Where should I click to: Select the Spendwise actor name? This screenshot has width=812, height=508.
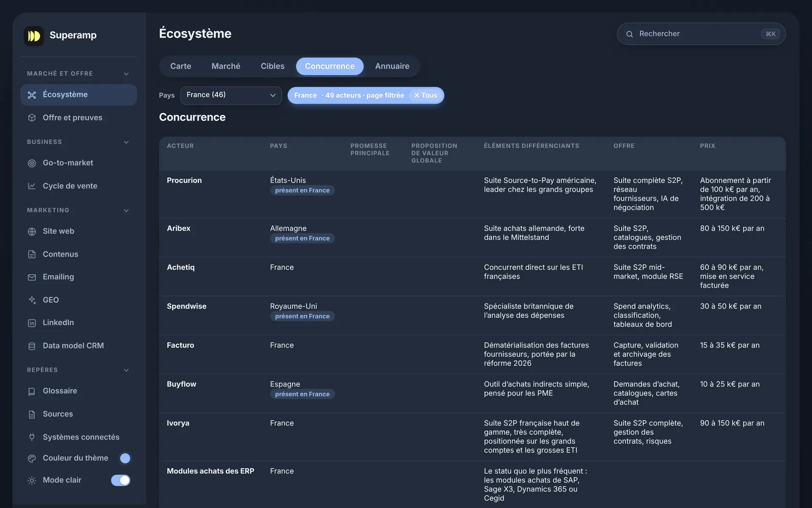[187, 306]
